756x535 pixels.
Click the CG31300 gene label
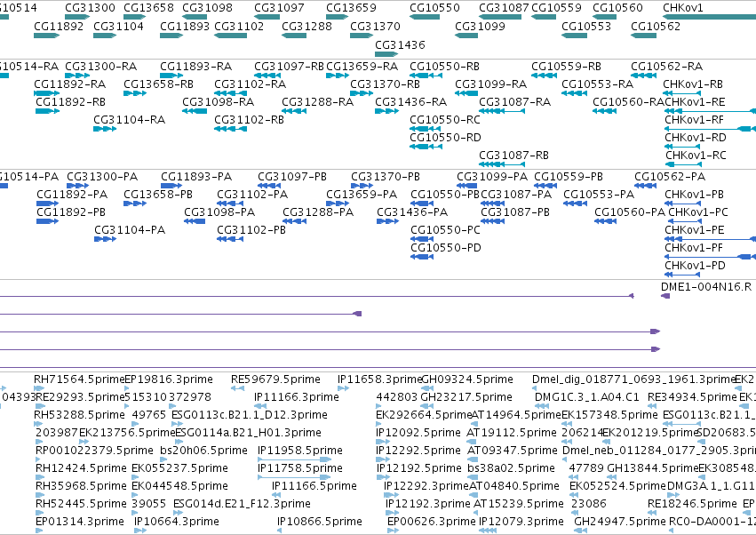(90, 8)
